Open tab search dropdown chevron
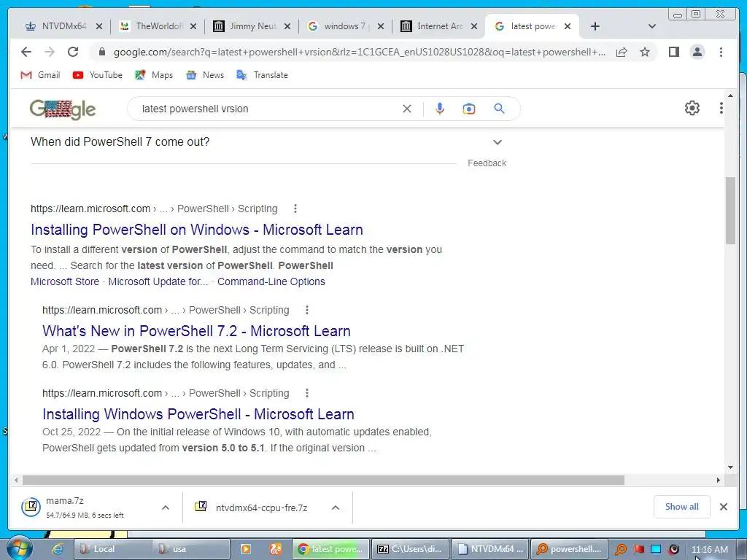Image resolution: width=747 pixels, height=560 pixels. point(652,26)
